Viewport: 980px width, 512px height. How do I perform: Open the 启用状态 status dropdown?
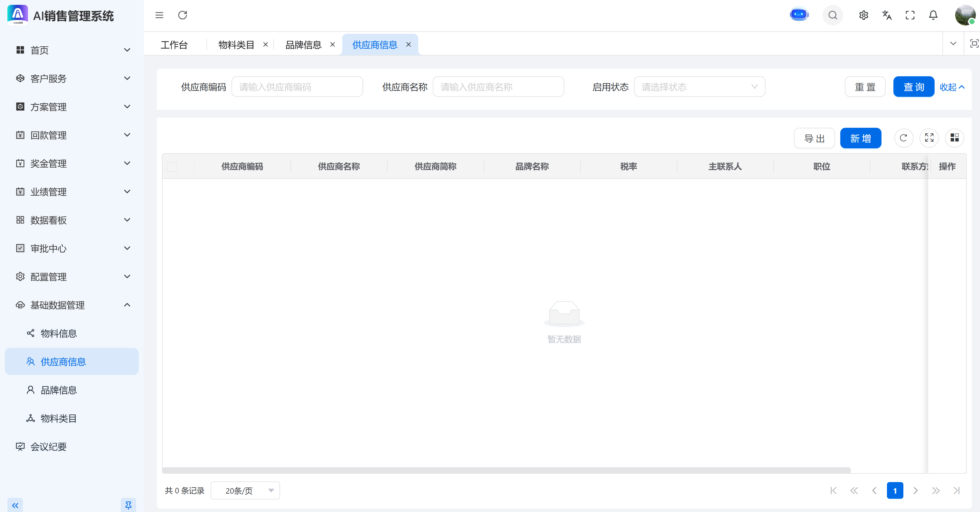[699, 87]
